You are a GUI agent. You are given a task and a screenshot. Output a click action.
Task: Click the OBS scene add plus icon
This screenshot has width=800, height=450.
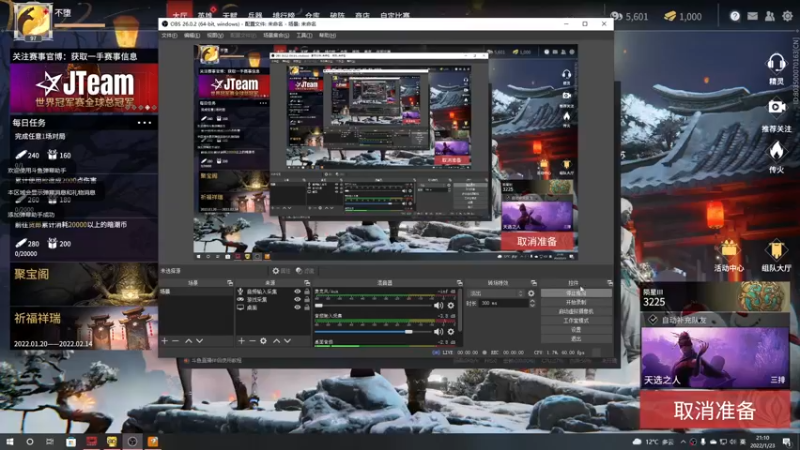[164, 340]
